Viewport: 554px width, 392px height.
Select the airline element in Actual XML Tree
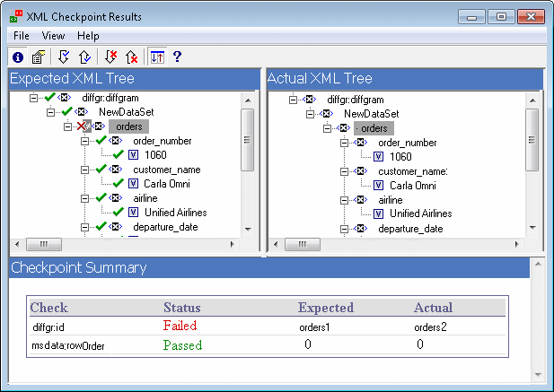(390, 199)
